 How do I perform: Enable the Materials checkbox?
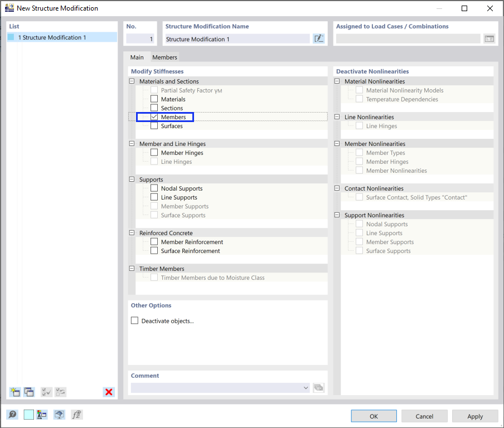[x=154, y=99]
